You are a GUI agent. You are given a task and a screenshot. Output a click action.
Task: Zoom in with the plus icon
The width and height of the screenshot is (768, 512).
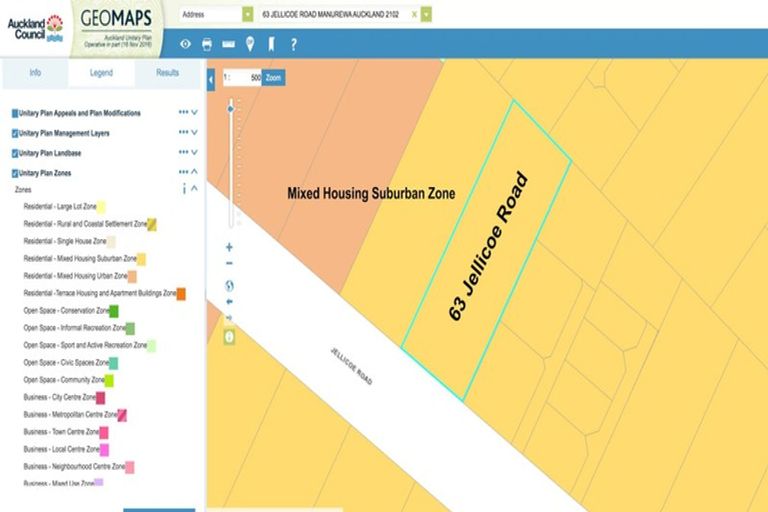coord(229,247)
